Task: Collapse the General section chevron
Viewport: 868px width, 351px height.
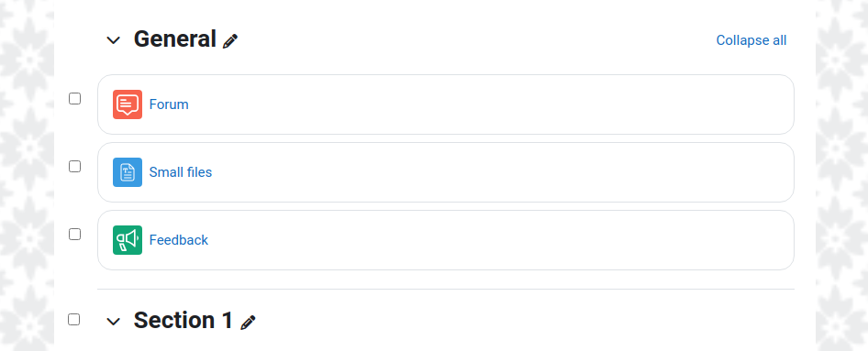Action: click(114, 39)
